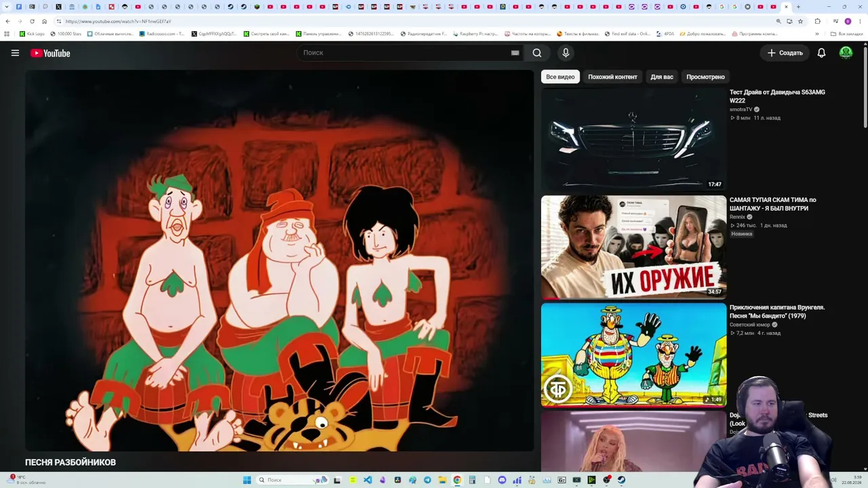Viewport: 868px width, 488px height.
Task: Reload the page with the refresh icon
Action: pyautogui.click(x=32, y=21)
